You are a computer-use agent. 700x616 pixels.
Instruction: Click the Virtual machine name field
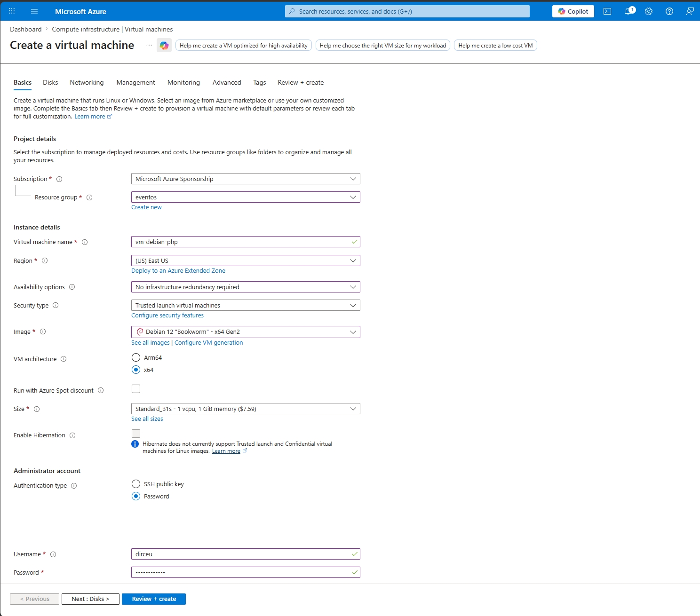coord(246,242)
